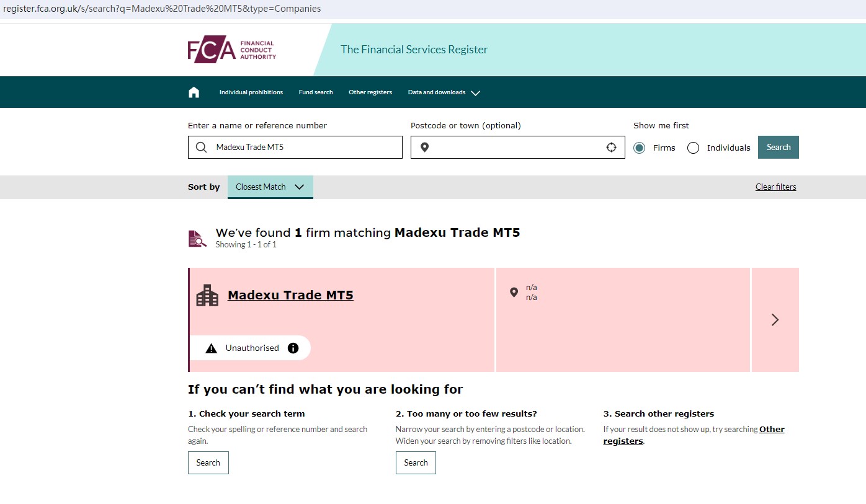
Task: Click the 'Sort by' label
Action: coord(204,187)
